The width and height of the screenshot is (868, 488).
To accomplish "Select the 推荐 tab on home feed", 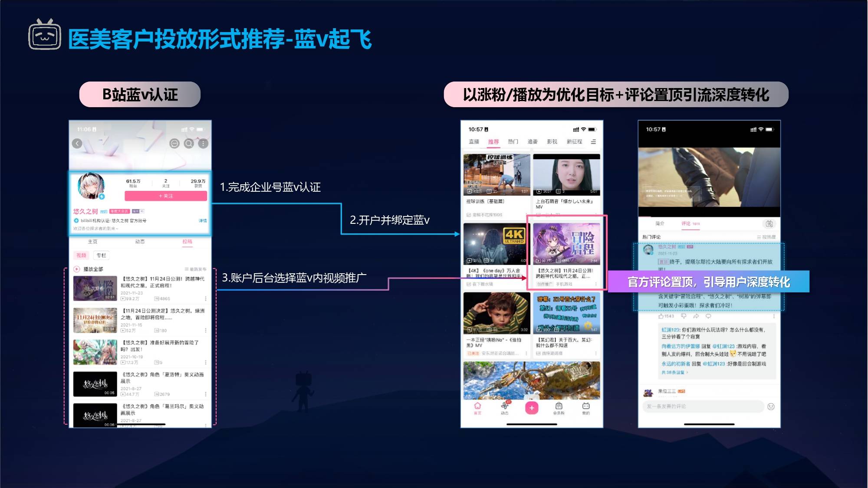I will click(493, 142).
